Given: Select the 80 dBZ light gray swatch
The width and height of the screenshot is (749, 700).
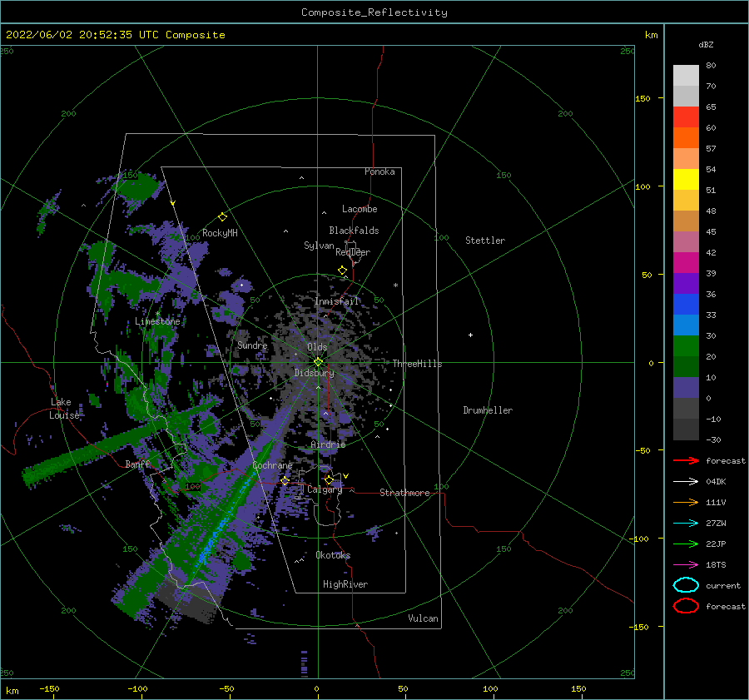Looking at the screenshot, I should [686, 75].
